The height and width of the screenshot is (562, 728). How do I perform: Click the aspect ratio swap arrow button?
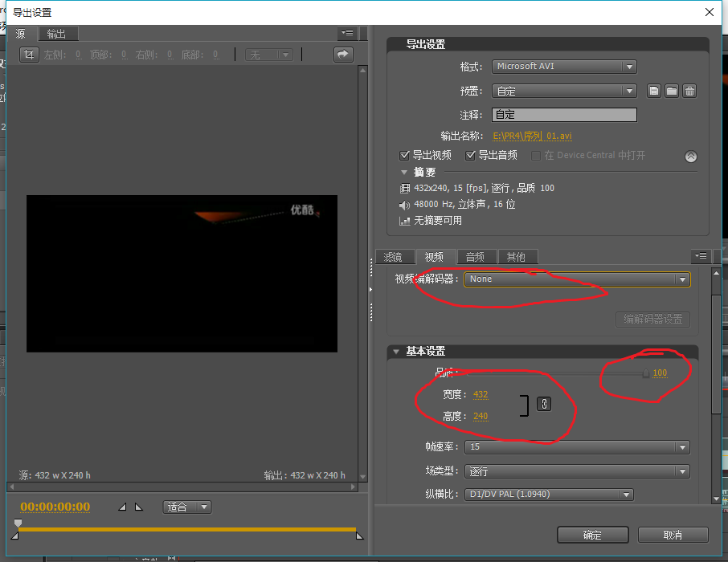(x=343, y=55)
